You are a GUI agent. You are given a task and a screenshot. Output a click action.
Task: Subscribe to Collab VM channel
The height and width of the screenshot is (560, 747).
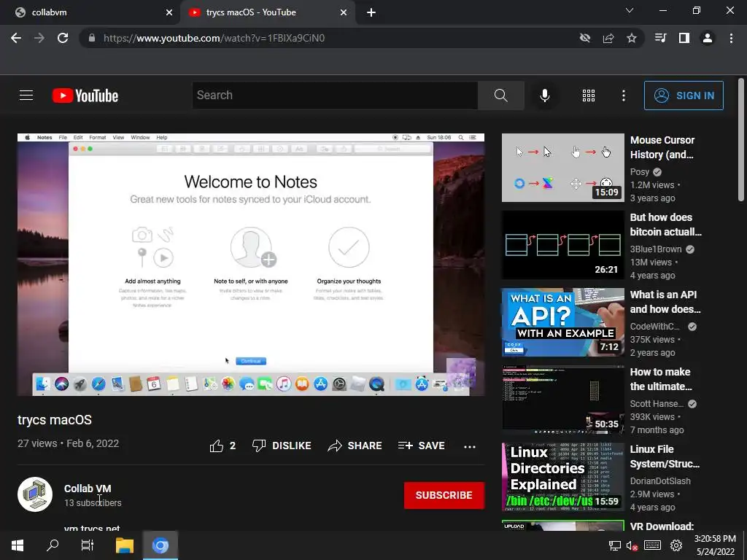click(x=444, y=495)
